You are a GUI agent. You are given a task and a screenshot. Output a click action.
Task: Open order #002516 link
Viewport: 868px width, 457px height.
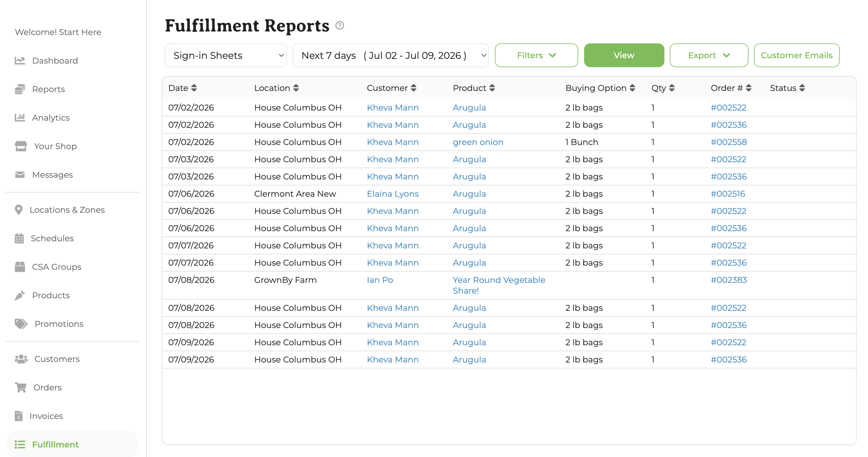coord(727,194)
